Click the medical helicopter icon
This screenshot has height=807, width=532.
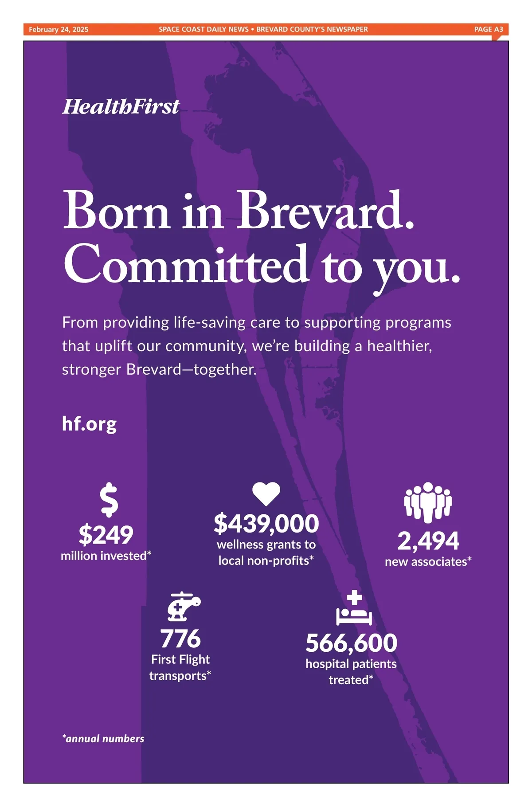pos(183,606)
